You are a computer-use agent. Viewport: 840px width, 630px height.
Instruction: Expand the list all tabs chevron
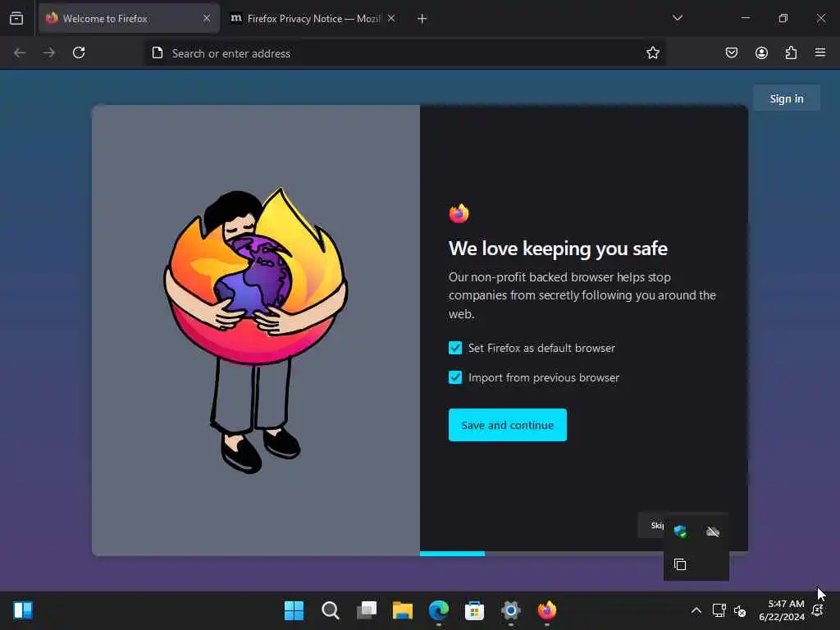coord(677,18)
